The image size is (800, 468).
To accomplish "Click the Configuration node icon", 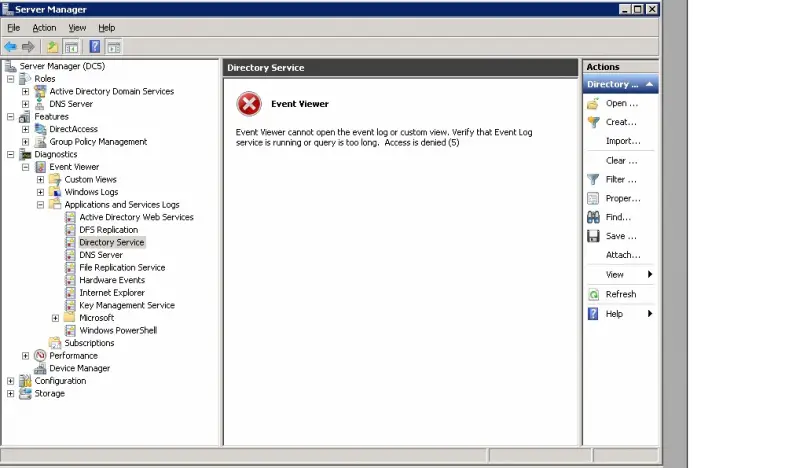I will pos(25,381).
